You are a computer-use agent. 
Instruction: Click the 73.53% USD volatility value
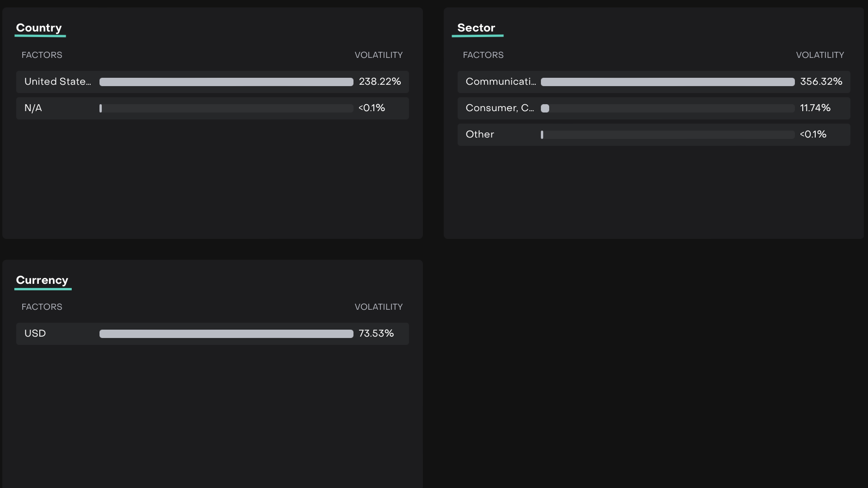point(376,333)
